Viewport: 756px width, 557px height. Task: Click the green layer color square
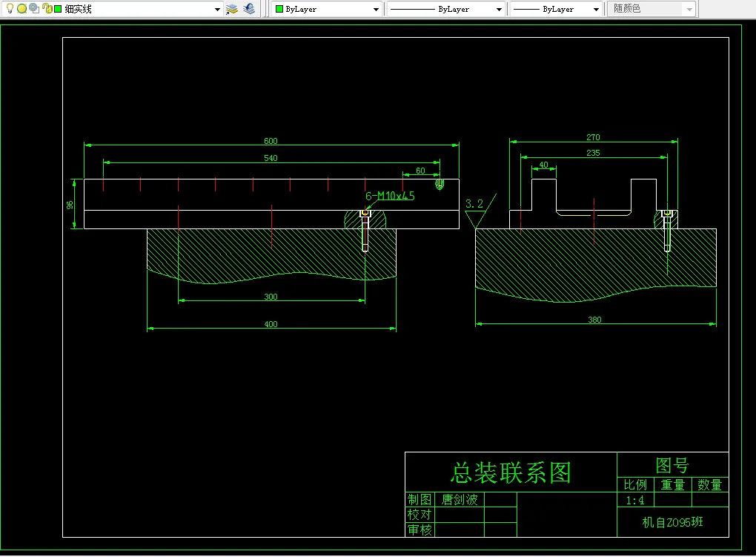(58, 9)
